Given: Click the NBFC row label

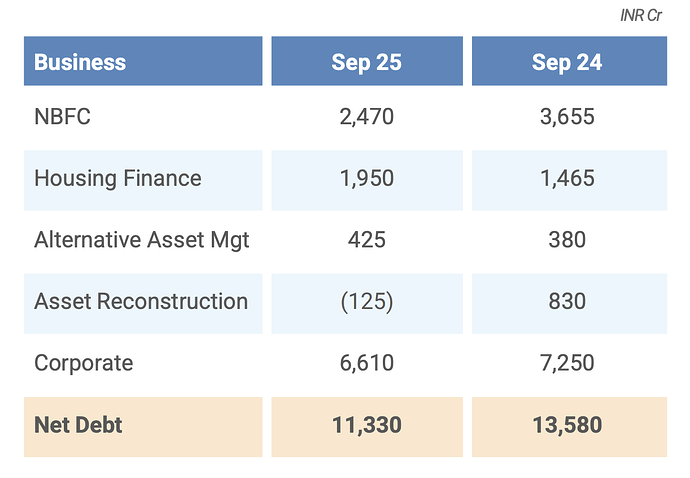Looking at the screenshot, I should coord(62,117).
